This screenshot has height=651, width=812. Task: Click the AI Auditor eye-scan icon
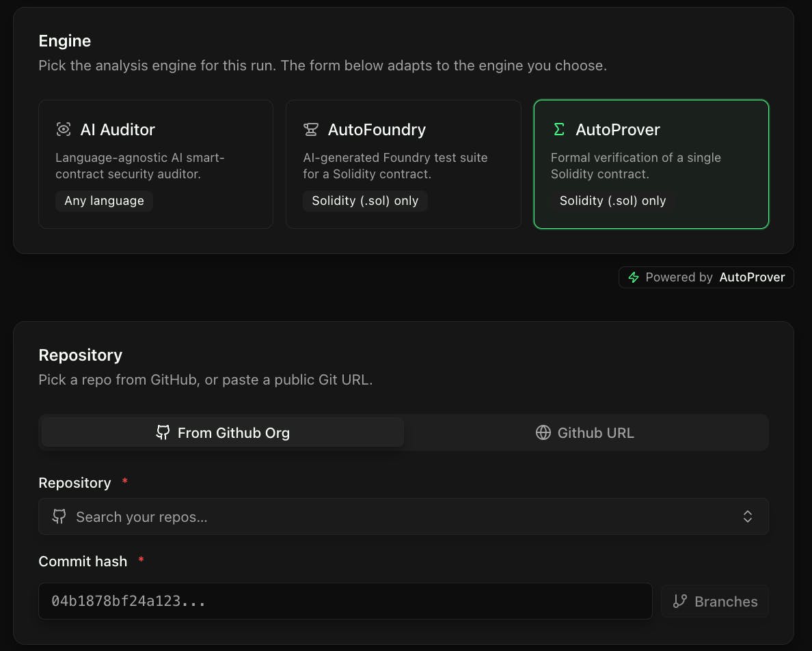[x=63, y=129]
